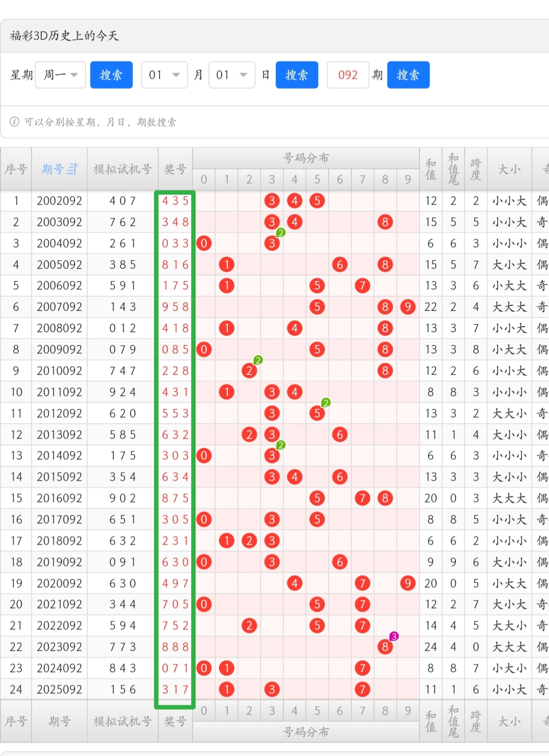Click the 大小 column header at top
This screenshot has height=756, width=549.
(x=509, y=169)
